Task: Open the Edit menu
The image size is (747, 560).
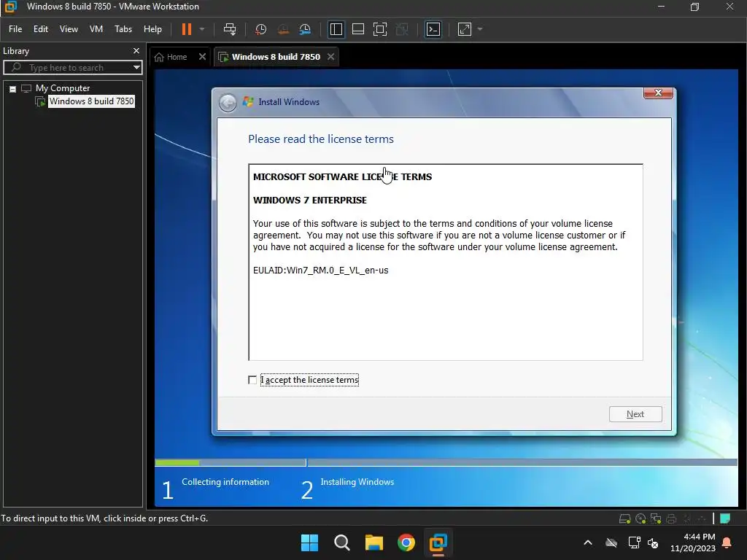Action: pos(41,29)
